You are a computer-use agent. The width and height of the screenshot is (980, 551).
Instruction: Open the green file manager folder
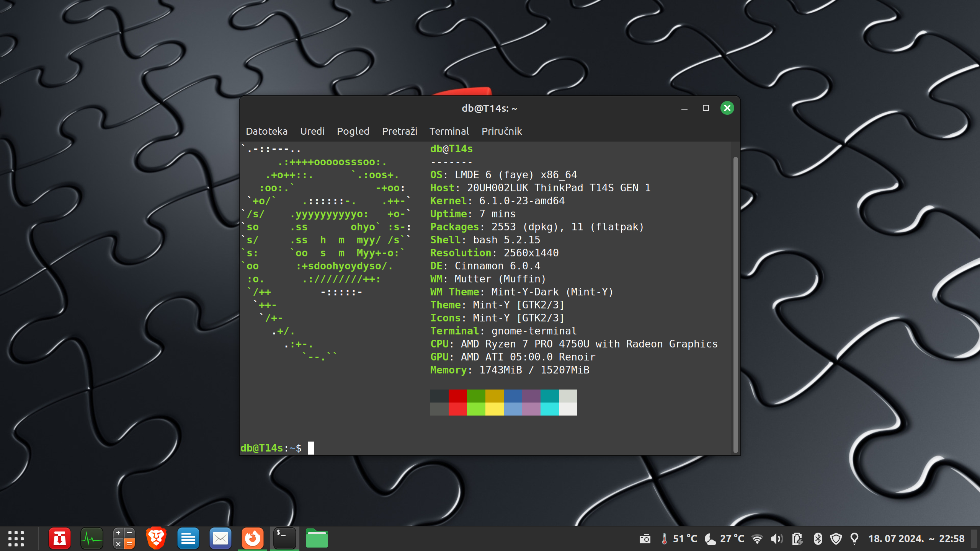click(x=317, y=539)
